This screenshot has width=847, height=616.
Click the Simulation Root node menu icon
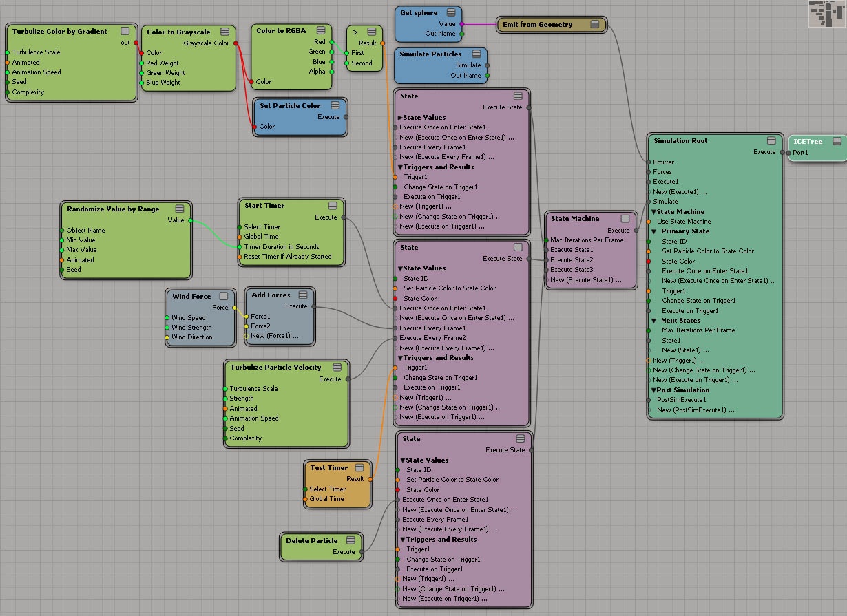click(771, 140)
